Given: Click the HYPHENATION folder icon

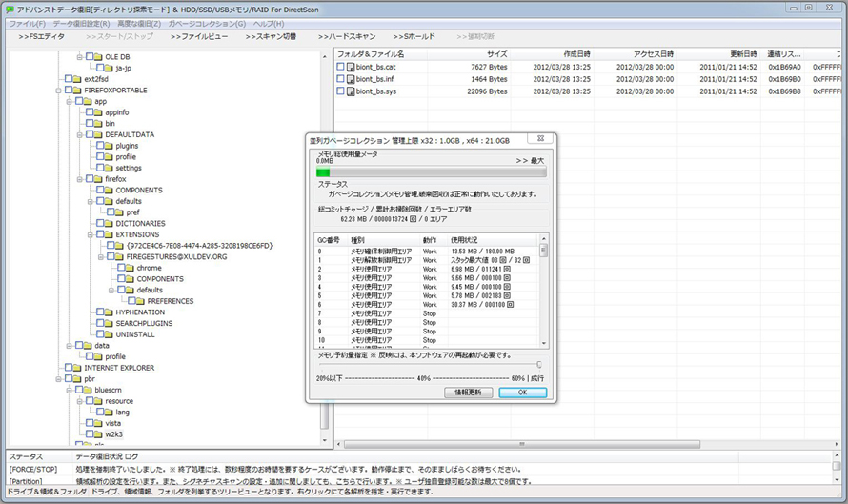Looking at the screenshot, I should (109, 312).
